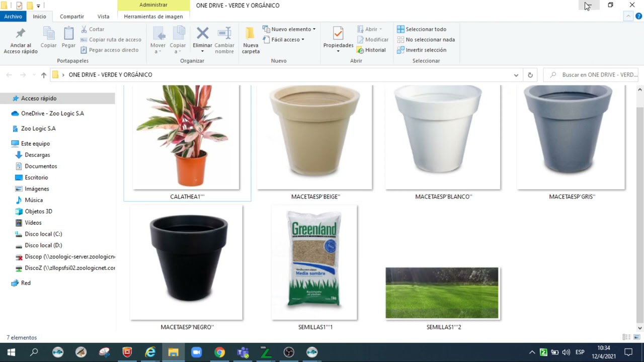Choose Pegar acceso directo
Image resolution: width=644 pixels, height=362 pixels.
click(109, 50)
